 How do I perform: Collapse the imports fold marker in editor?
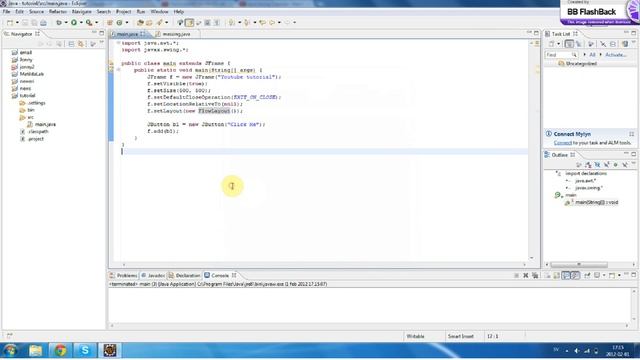[x=118, y=43]
